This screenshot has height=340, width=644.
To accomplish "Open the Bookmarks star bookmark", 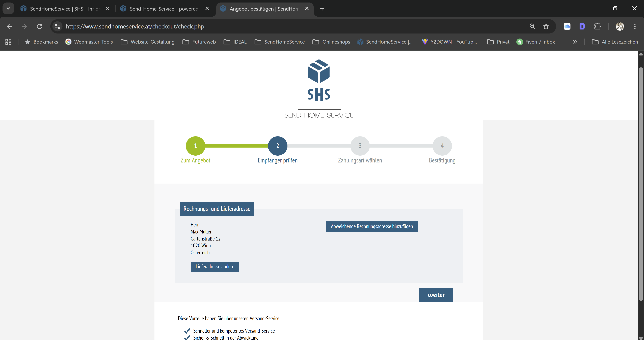I will coord(41,42).
